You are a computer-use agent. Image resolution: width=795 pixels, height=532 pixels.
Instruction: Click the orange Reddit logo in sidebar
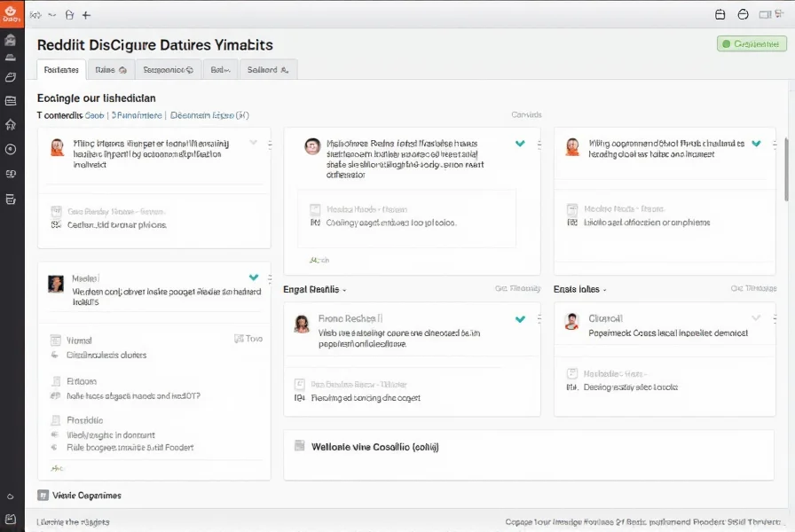[12, 12]
